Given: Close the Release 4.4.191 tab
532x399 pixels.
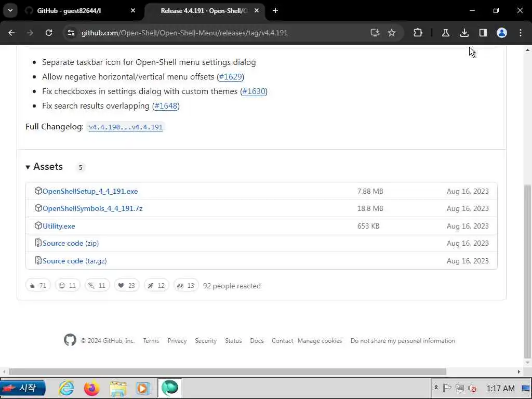Looking at the screenshot, I should point(257,10).
